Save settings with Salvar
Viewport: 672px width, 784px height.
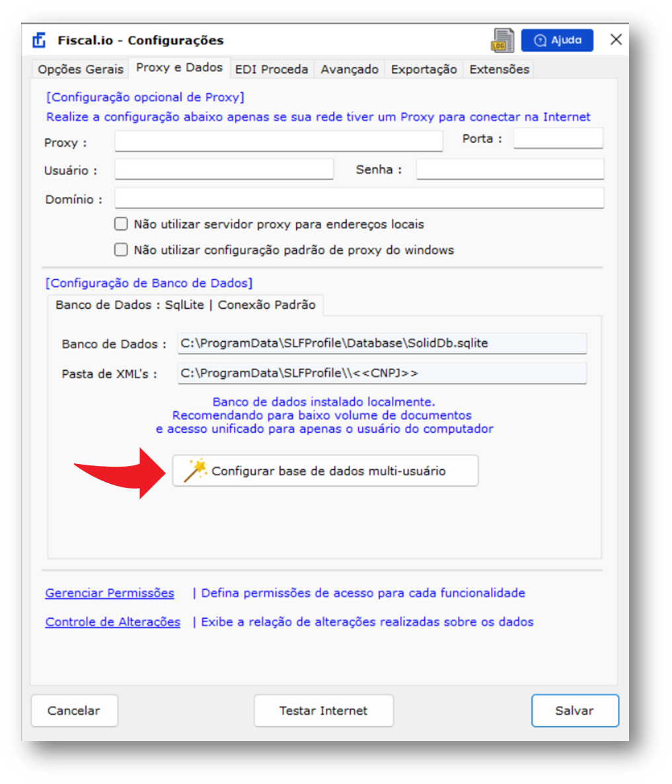[575, 711]
